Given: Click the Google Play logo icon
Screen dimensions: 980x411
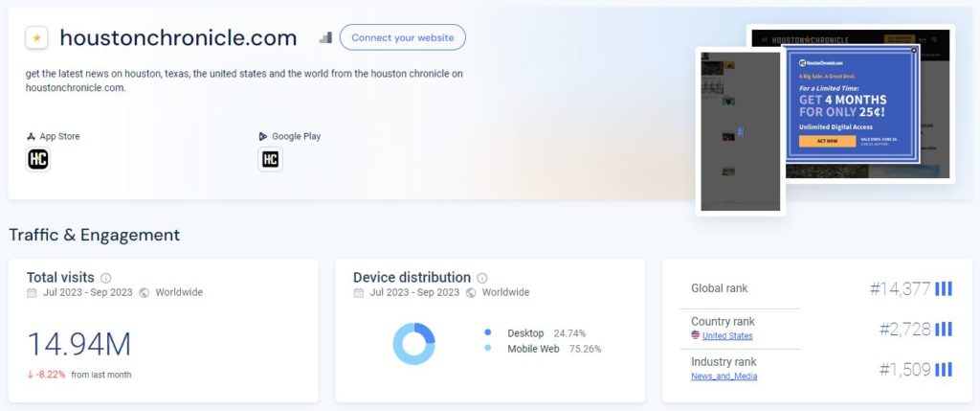Looking at the screenshot, I should coord(263,136).
